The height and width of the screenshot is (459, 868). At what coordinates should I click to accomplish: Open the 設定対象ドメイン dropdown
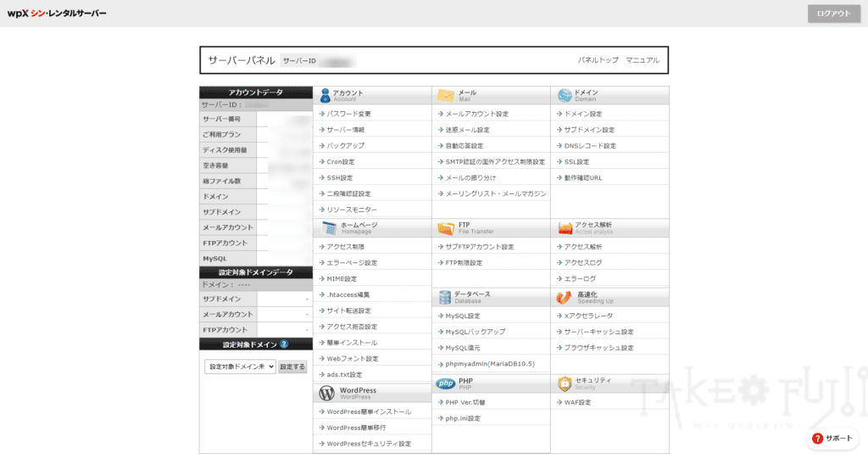240,367
